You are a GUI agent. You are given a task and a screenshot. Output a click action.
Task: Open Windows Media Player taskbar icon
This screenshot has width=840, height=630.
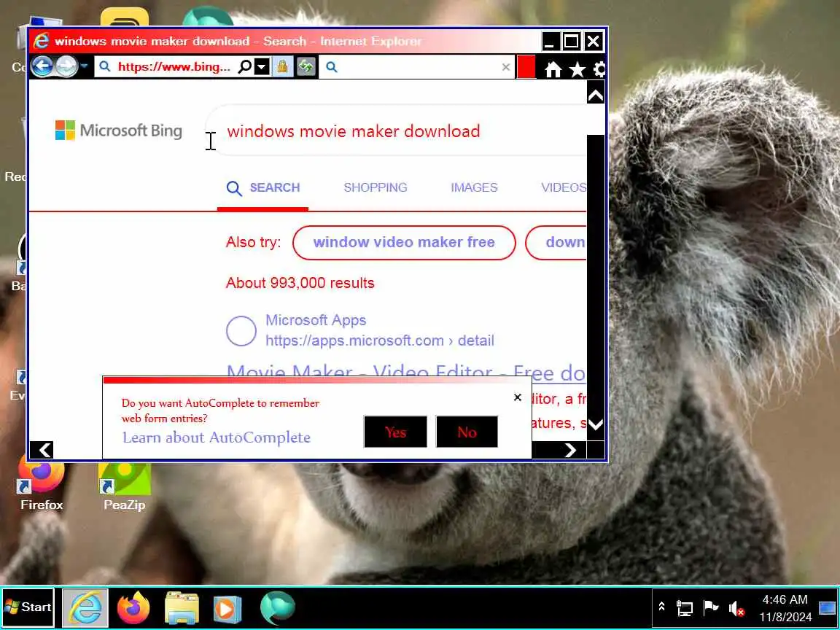point(227,609)
